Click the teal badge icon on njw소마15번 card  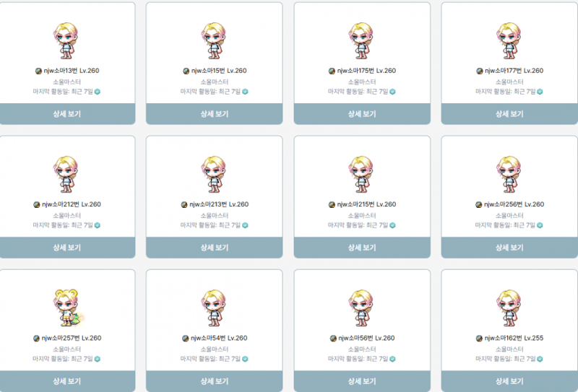point(245,92)
